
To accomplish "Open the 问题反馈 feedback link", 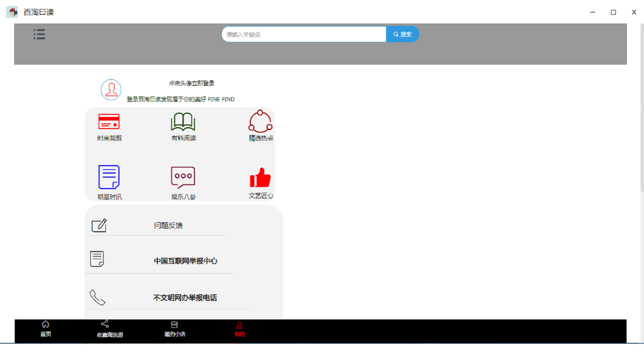I will [168, 226].
